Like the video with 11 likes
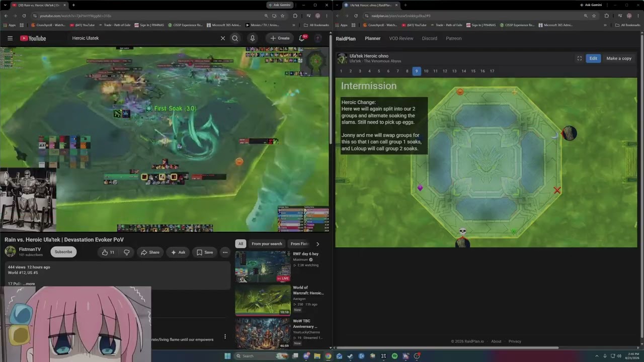Screen dimensions: 644x362 tap(108, 252)
